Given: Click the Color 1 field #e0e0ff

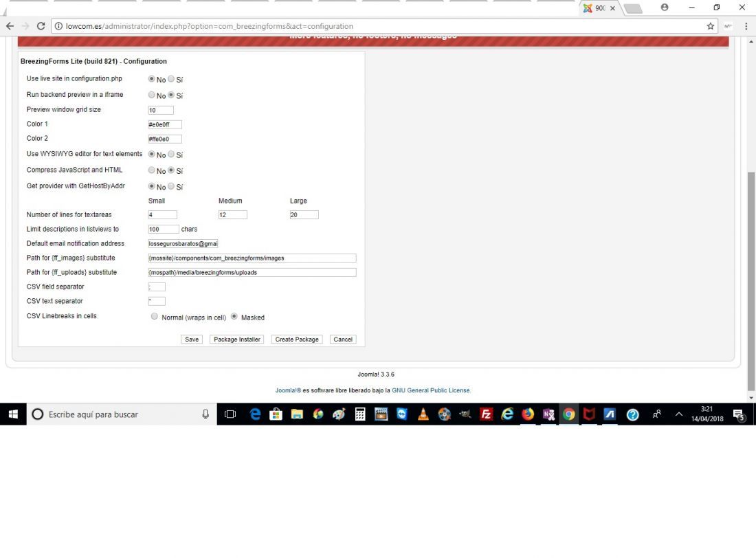Looking at the screenshot, I should coord(165,124).
